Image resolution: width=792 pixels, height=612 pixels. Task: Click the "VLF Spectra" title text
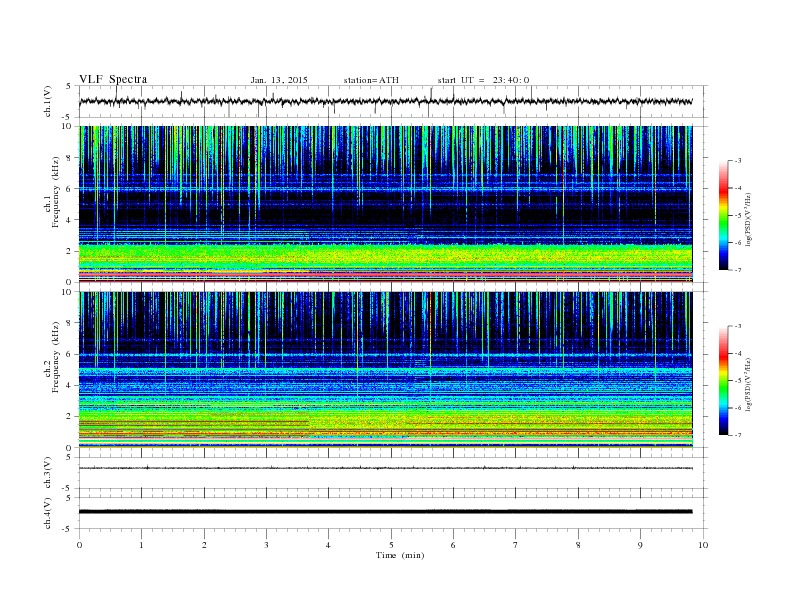[113, 79]
